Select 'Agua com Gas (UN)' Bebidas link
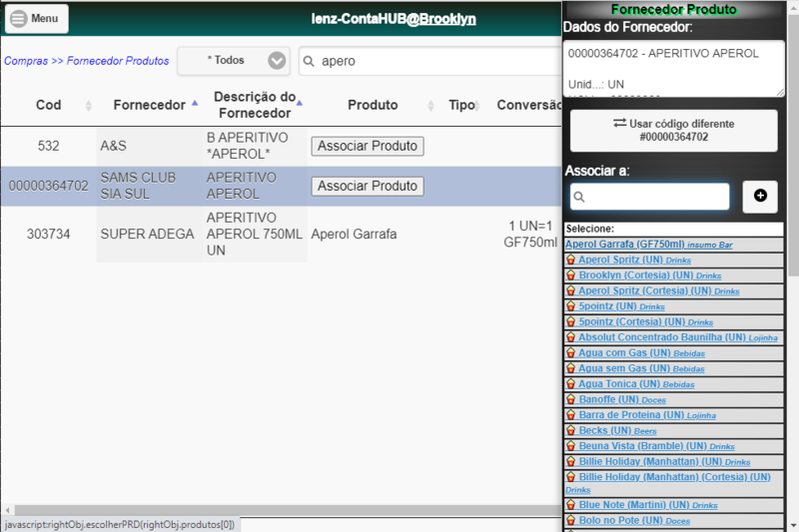This screenshot has height=532, width=799. [x=641, y=353]
